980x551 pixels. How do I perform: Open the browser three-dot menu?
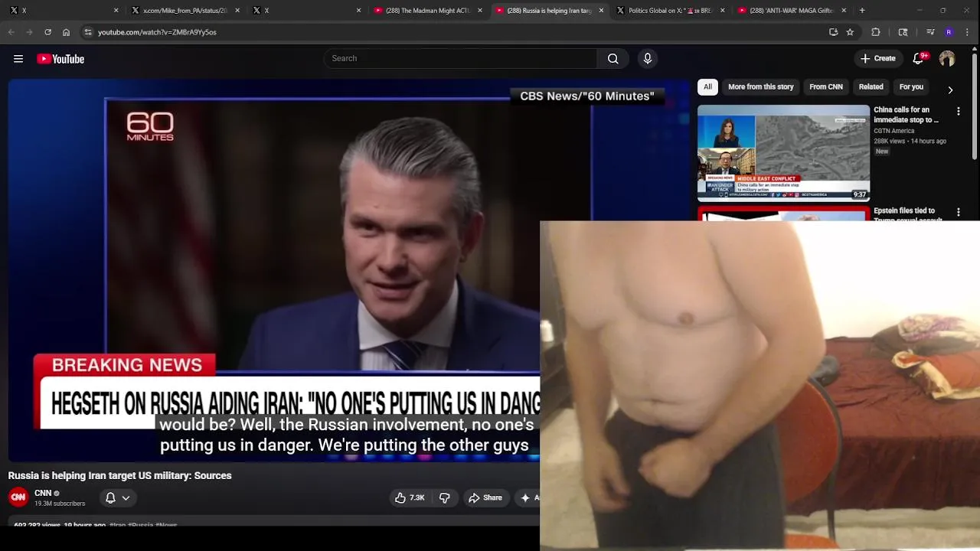pos(968,32)
